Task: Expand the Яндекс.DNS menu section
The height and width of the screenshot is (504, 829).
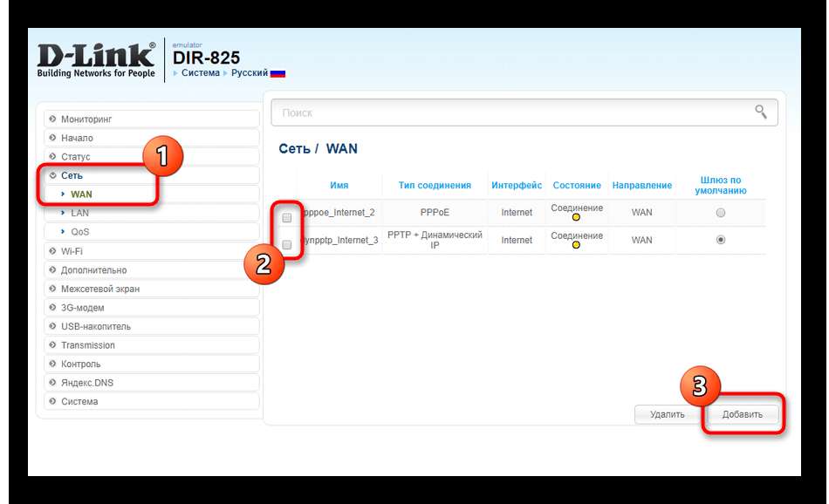Action: point(152,383)
